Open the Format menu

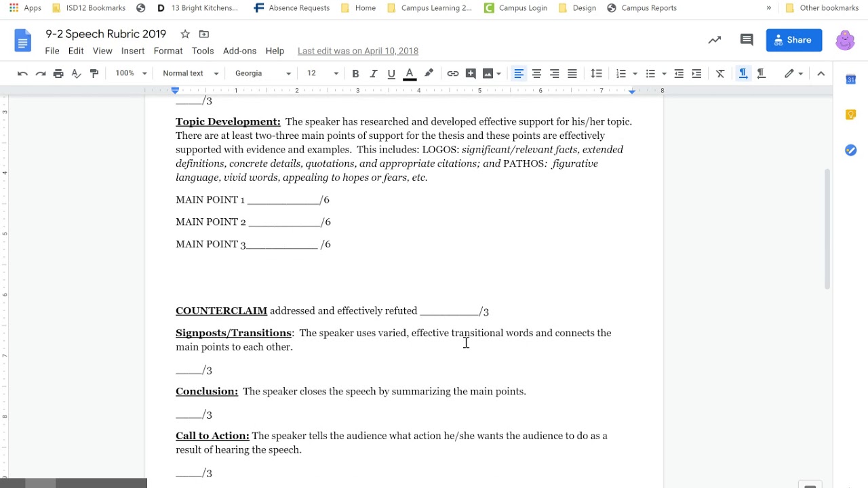tap(168, 51)
